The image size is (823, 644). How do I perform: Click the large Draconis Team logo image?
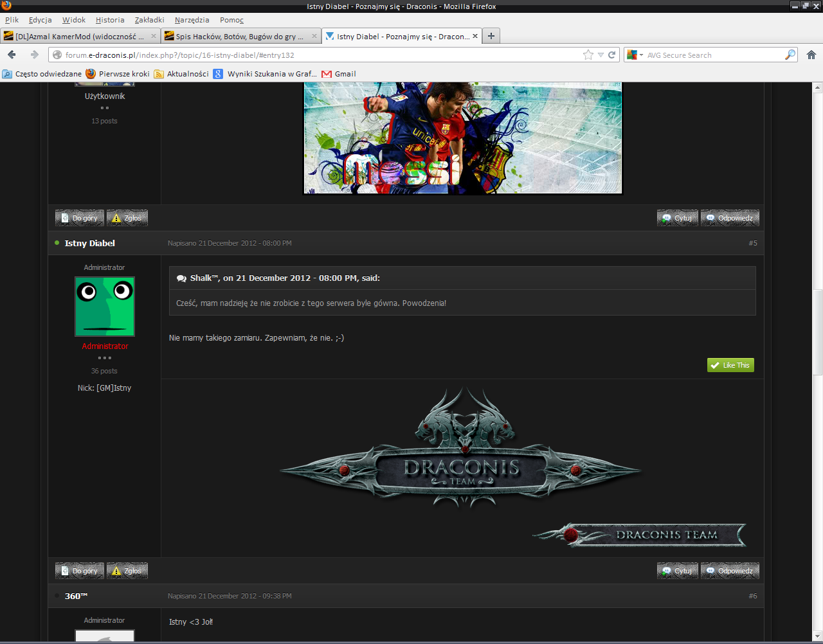(x=460, y=448)
